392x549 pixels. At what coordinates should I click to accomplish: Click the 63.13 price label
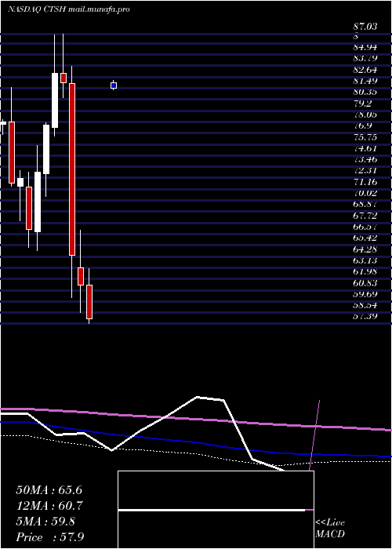(365, 260)
